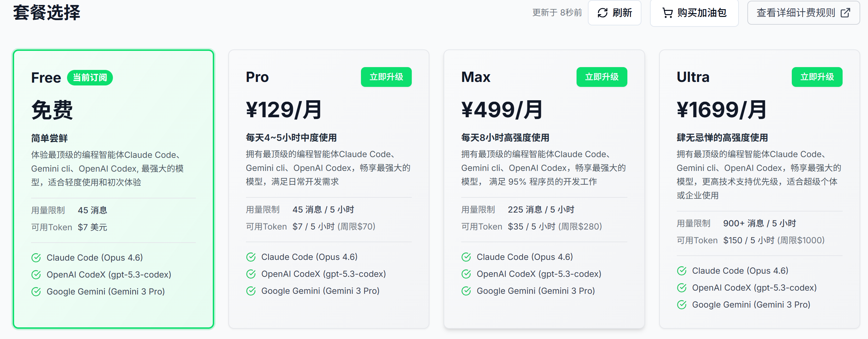This screenshot has height=339, width=868.
Task: Click the Pro plan OpenAI CodeX checkmark icon
Action: (251, 274)
